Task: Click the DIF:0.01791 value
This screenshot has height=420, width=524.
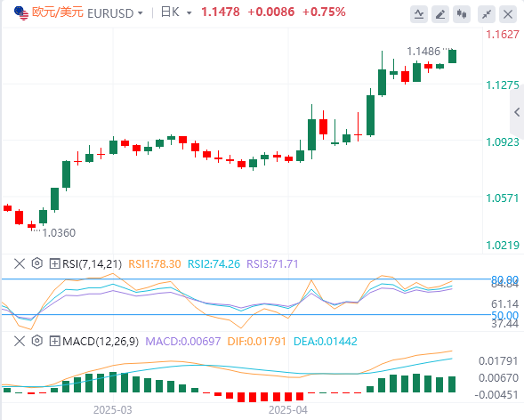Action: pos(256,342)
